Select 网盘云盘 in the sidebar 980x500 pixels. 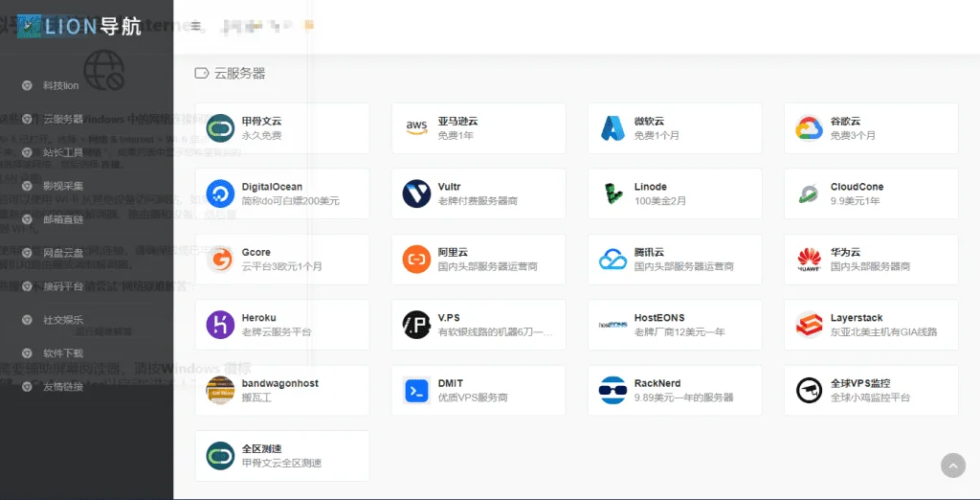(x=63, y=253)
